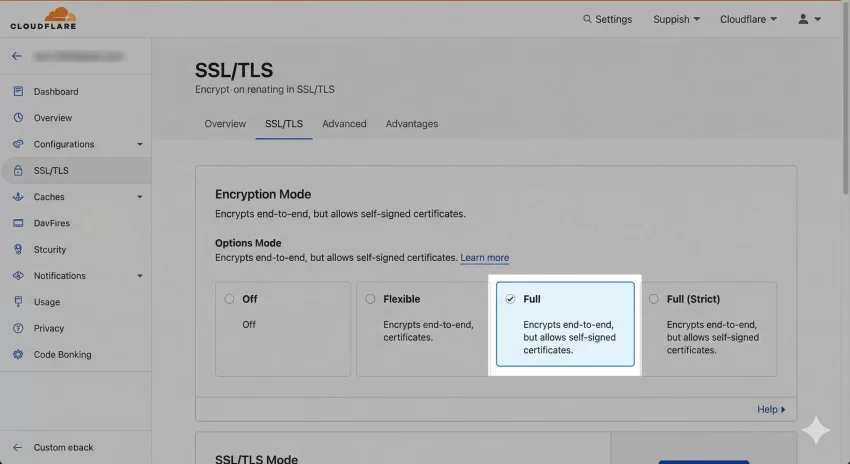Expand the Caches sidebar chevron

[x=140, y=197]
